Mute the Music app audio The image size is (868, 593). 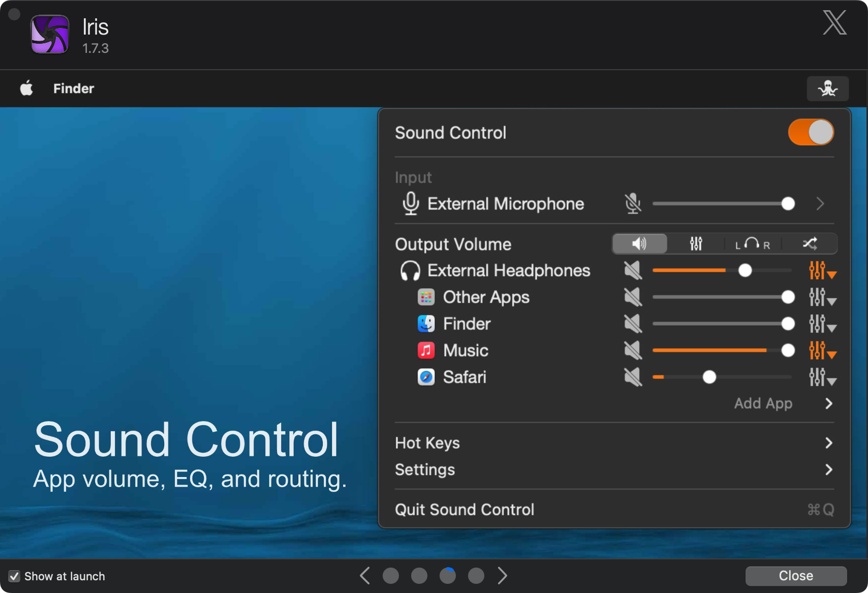click(x=633, y=350)
